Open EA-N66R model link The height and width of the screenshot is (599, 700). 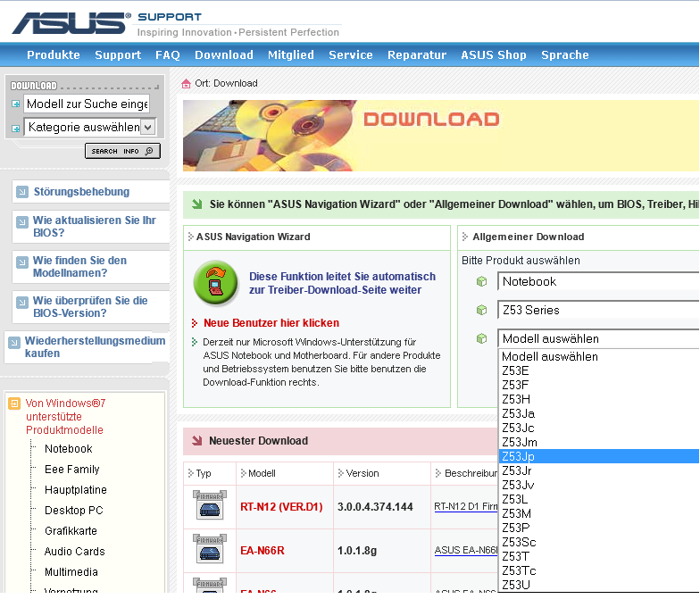coord(262,550)
